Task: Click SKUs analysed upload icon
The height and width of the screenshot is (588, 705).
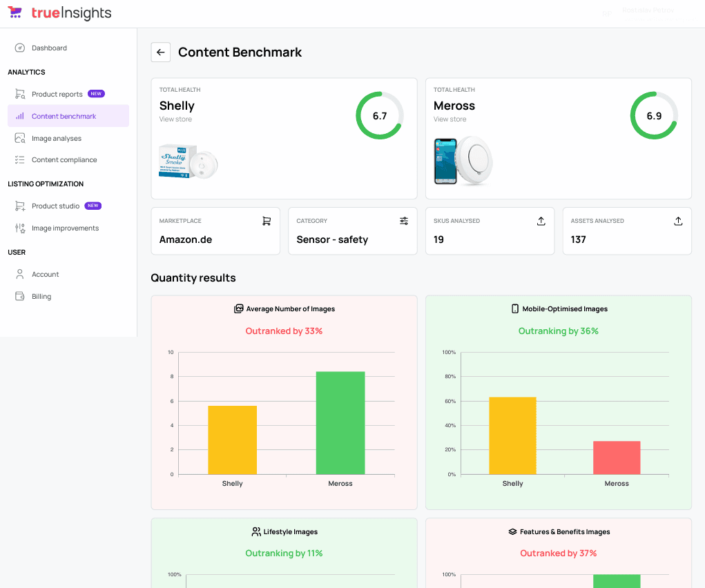Action: 541,221
